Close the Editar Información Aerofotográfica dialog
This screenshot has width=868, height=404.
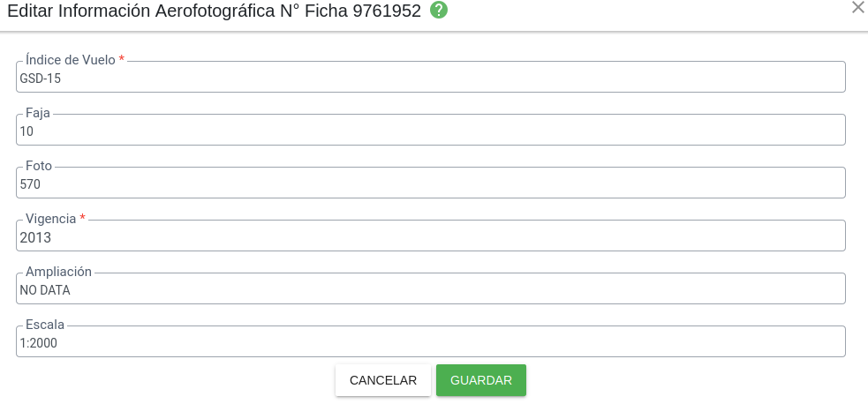(857, 8)
